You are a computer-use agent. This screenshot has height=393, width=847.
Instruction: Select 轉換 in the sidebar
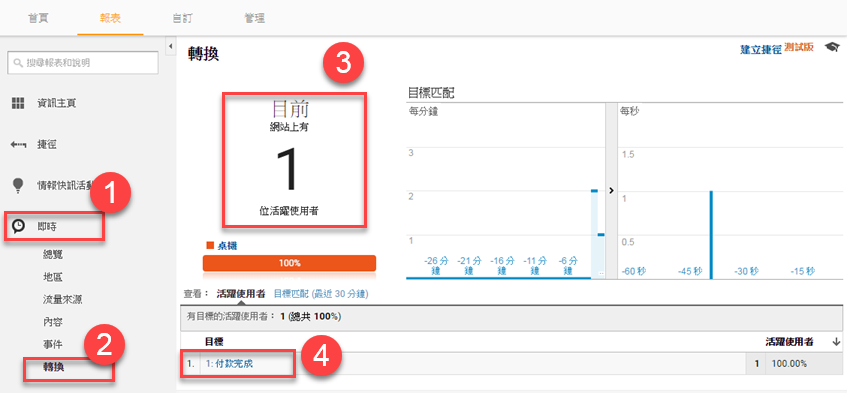[53, 367]
